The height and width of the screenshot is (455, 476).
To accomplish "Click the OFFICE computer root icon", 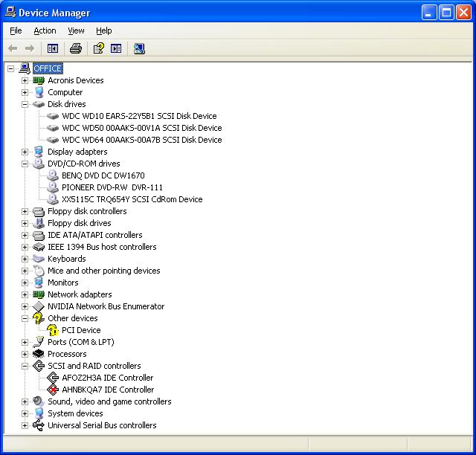I will 25,68.
